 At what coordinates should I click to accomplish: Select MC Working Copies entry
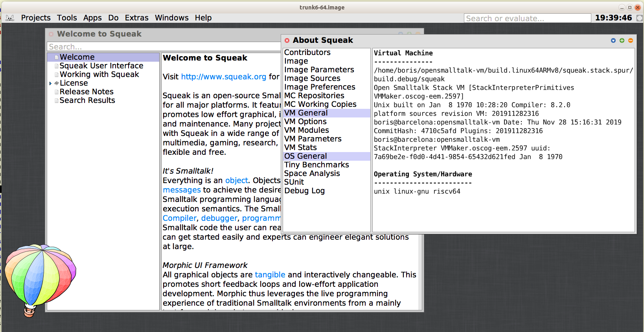point(327,104)
